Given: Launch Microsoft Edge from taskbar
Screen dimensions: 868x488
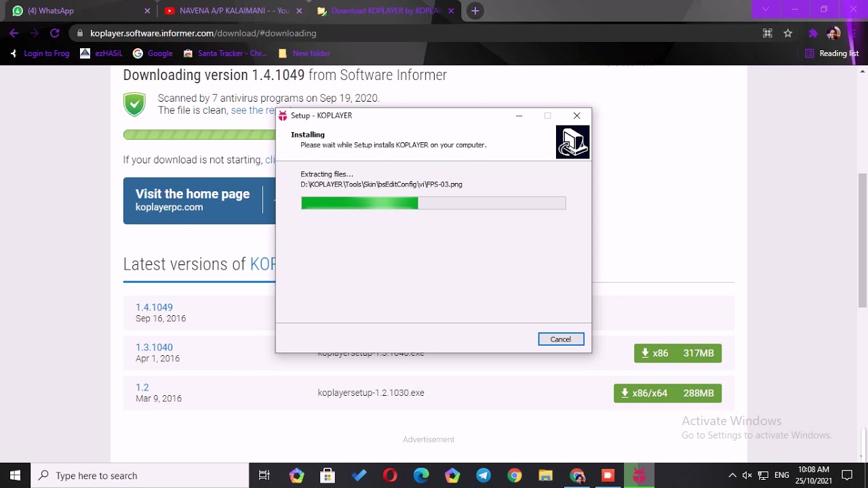Looking at the screenshot, I should [x=421, y=475].
